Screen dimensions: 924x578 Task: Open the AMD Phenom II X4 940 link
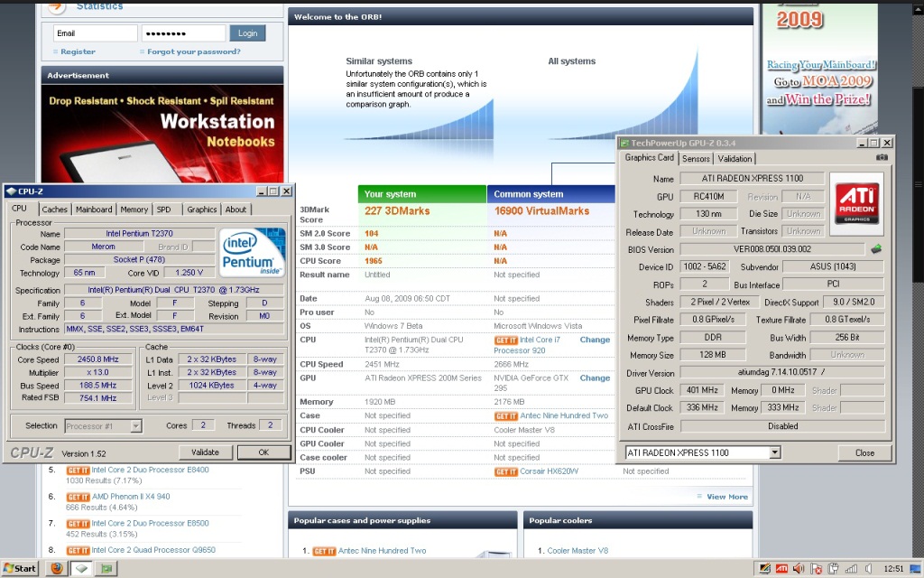click(131, 498)
